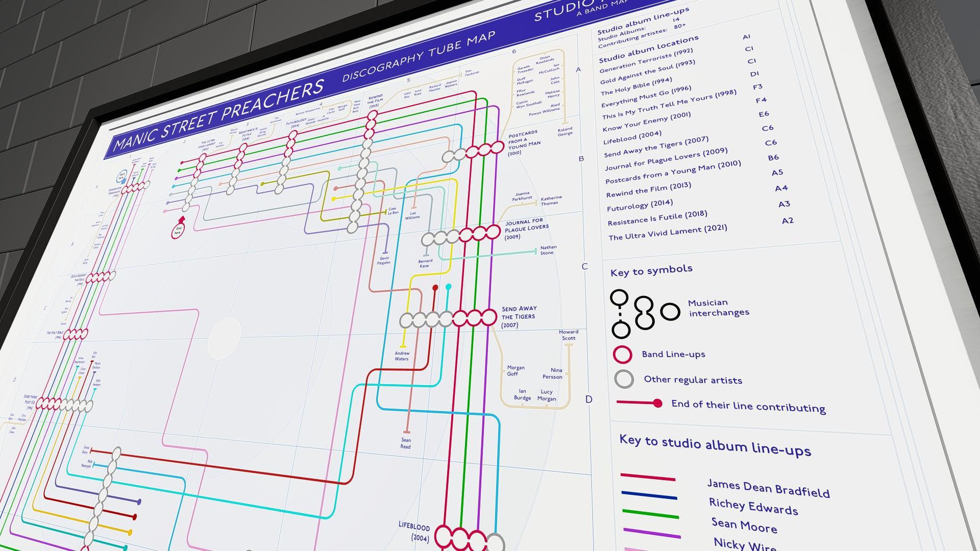Select Everything Must Go (1996) list row
Viewport: 980px width, 551px height.
coord(646,97)
